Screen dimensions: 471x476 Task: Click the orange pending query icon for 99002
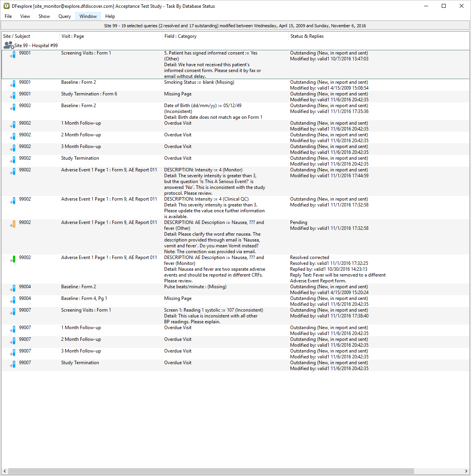(14, 224)
